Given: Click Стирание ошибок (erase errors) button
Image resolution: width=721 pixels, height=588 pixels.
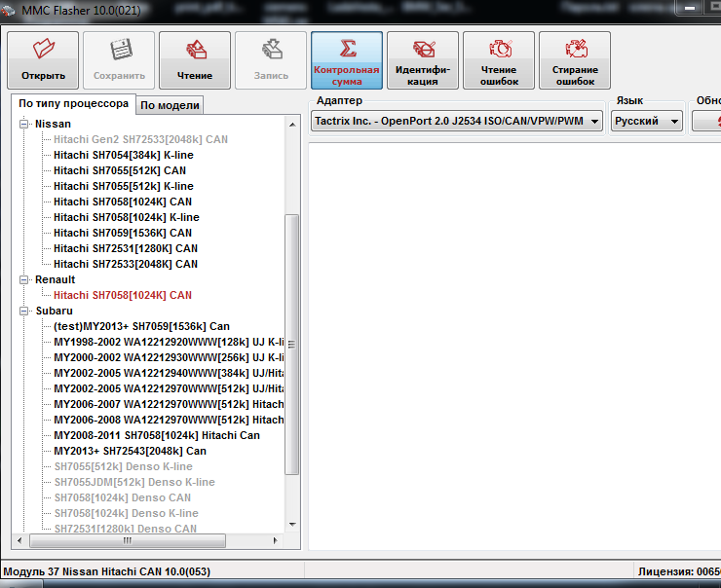Looking at the screenshot, I should pos(575,60).
